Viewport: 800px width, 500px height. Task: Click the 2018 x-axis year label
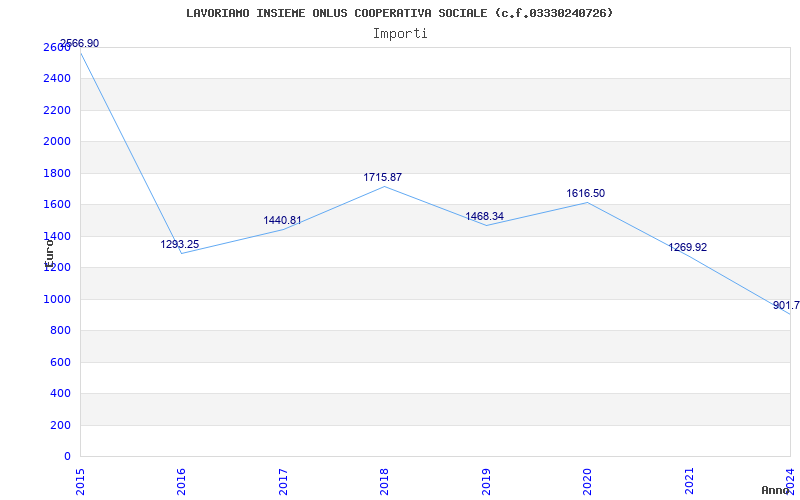point(384,480)
